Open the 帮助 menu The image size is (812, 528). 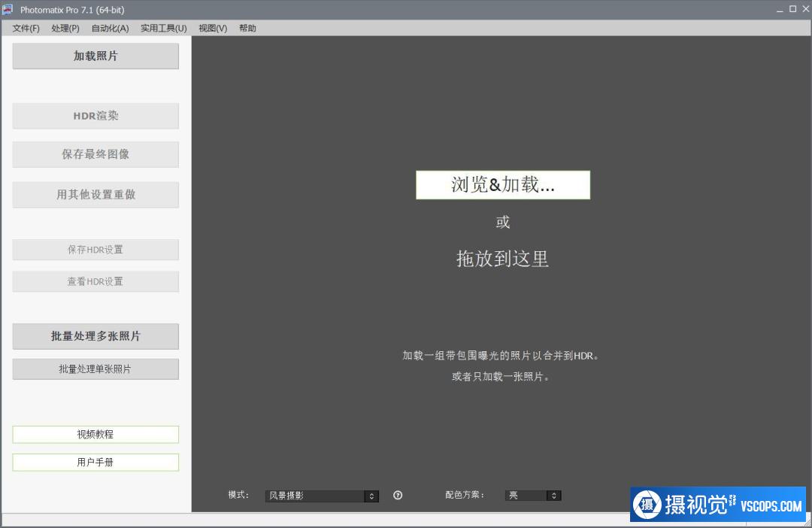coord(247,28)
